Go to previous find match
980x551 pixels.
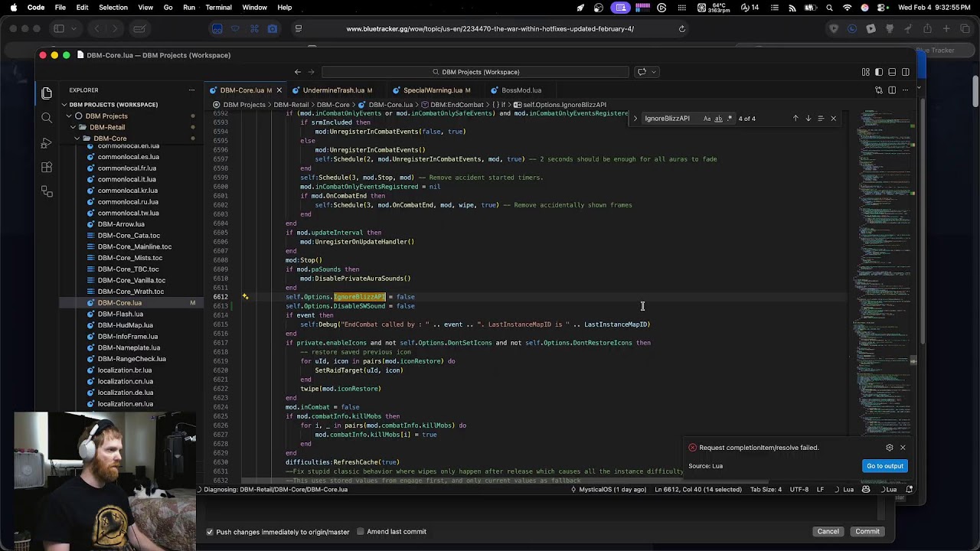(795, 119)
